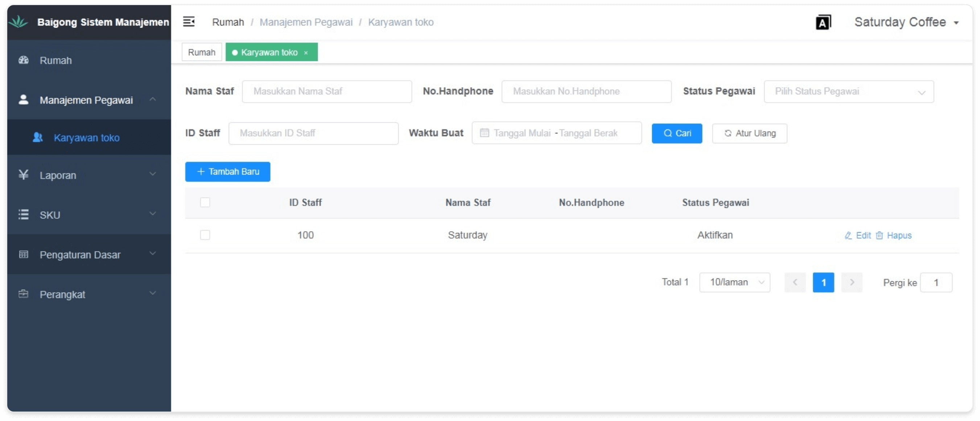The width and height of the screenshot is (980, 421).
Task: Click the language translation icon
Action: 823,22
